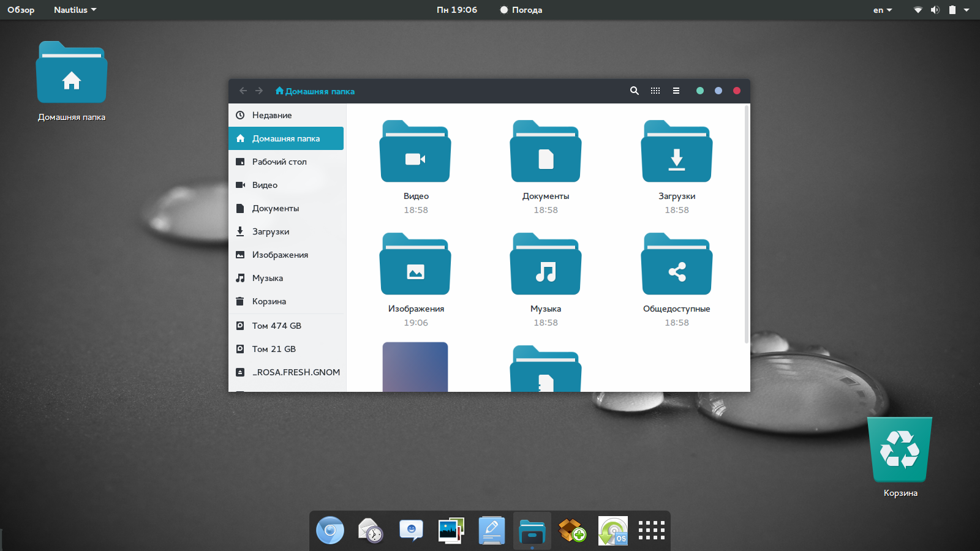The width and height of the screenshot is (980, 551).
Task: Open Корзина from the sidebar
Action: tap(269, 301)
